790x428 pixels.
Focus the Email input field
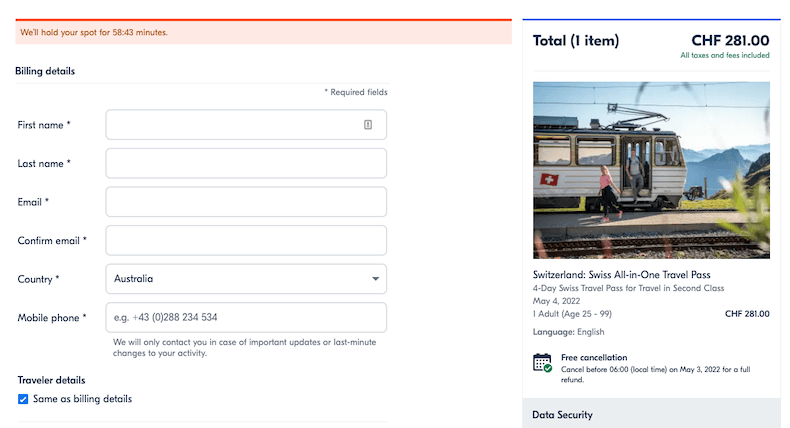pos(246,202)
